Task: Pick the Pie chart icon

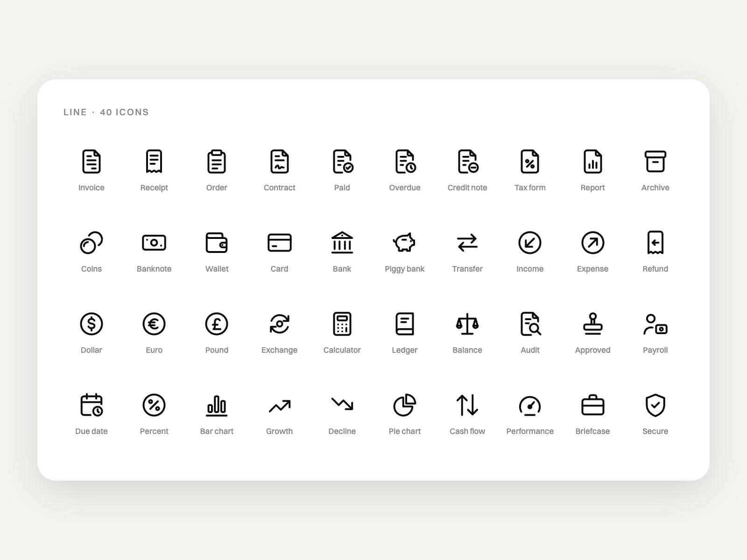Action: tap(404, 405)
